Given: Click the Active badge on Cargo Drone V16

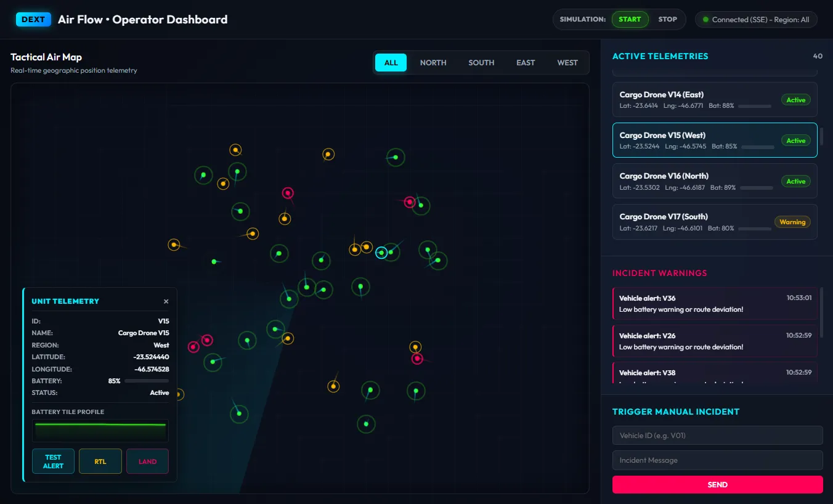Looking at the screenshot, I should coord(795,181).
